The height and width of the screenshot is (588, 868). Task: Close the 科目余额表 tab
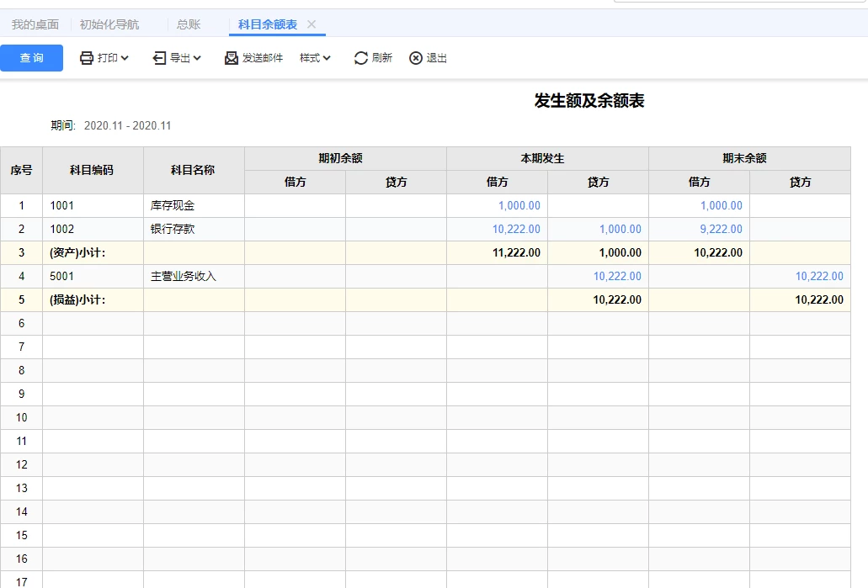(x=312, y=24)
